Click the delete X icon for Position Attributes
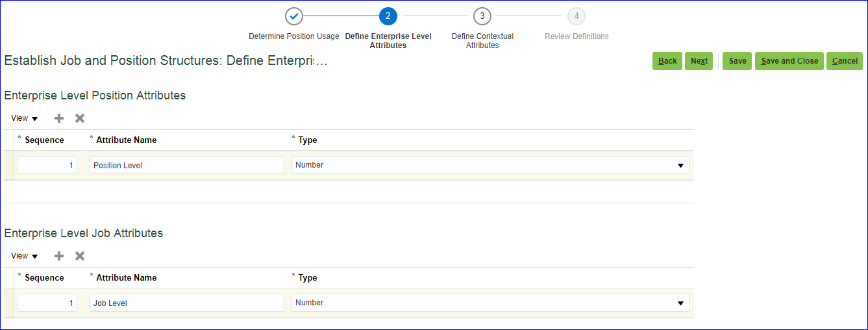The width and height of the screenshot is (868, 330). [x=80, y=118]
